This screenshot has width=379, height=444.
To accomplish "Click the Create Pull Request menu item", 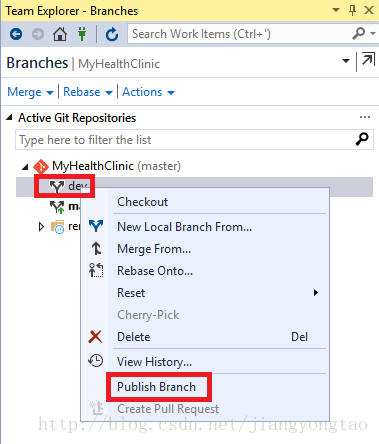I will pyautogui.click(x=168, y=409).
